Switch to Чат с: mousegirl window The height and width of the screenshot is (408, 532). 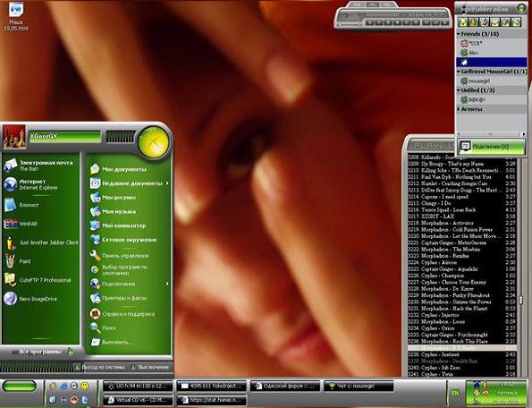[x=359, y=386]
